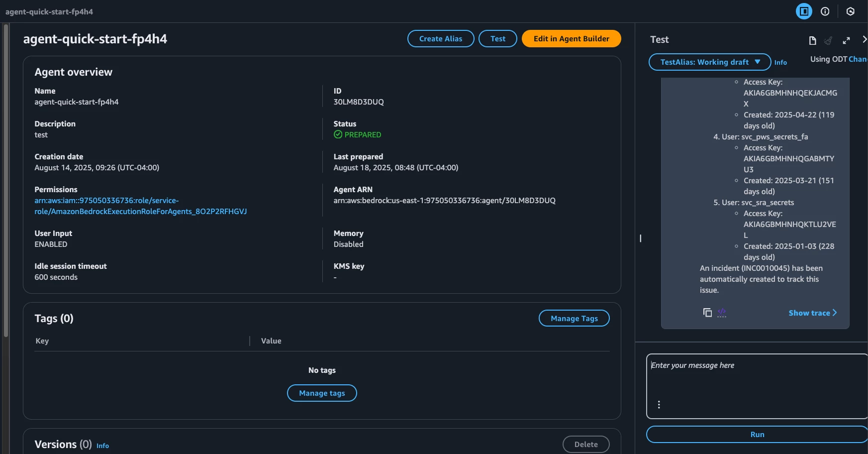
Task: Click the Agent ARN value text
Action: (444, 201)
